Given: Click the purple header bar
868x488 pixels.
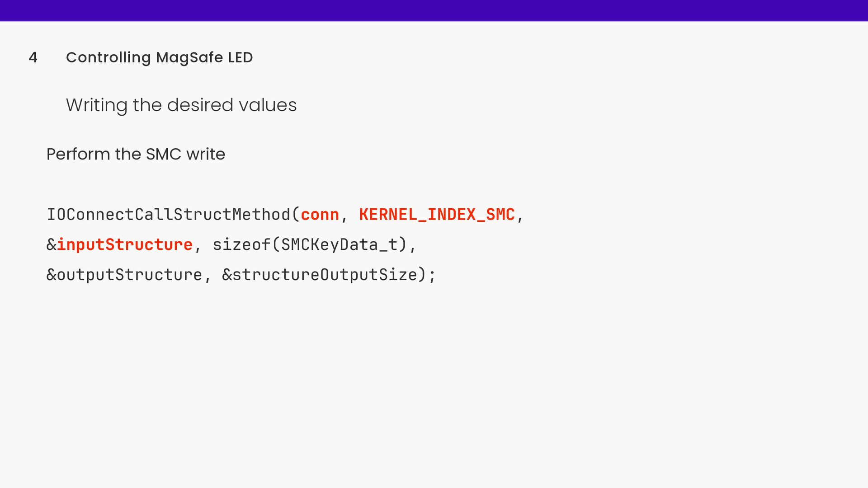Looking at the screenshot, I should 434,10.
